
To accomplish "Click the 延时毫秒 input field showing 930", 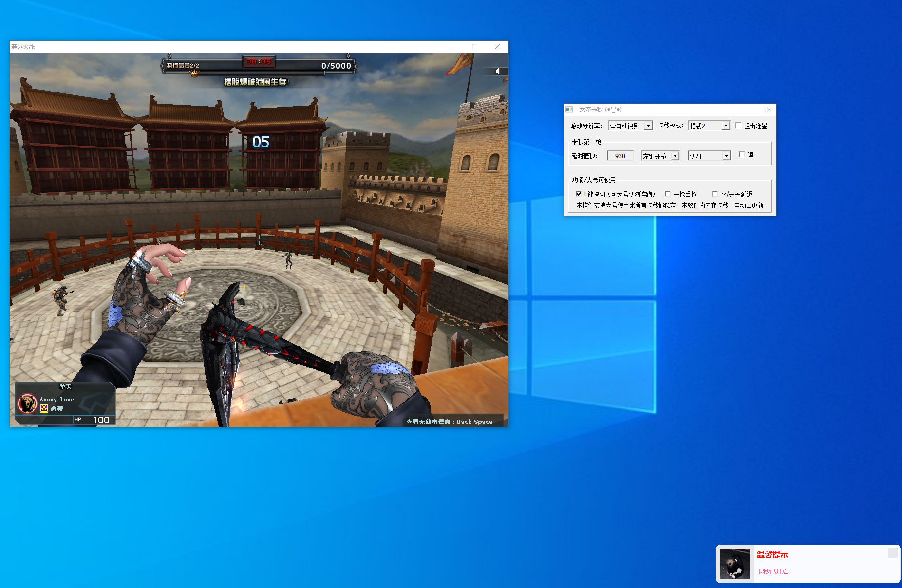I will (x=620, y=156).
